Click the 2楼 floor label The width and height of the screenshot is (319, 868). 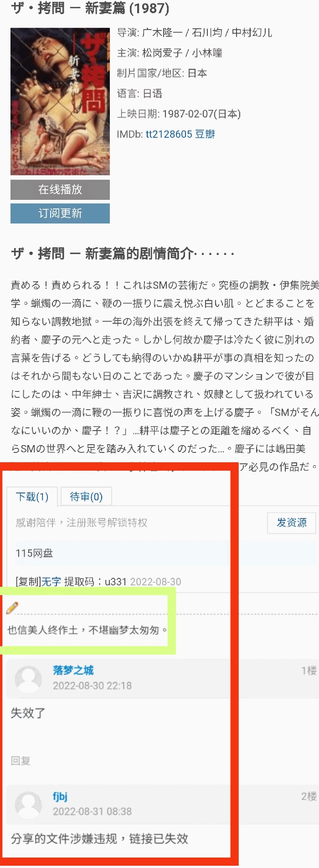(x=309, y=797)
